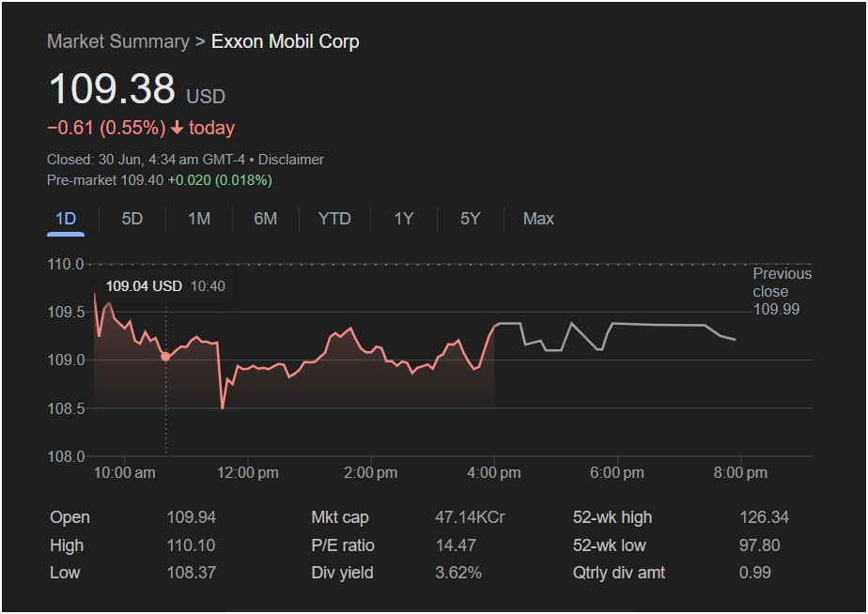Image resolution: width=868 pixels, height=614 pixels.
Task: Click the 2:00 pm axis label
Action: pyautogui.click(x=370, y=473)
